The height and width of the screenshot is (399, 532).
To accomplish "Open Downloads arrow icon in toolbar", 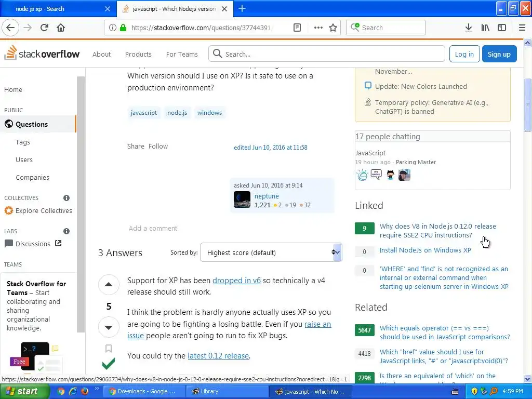I will click(469, 28).
